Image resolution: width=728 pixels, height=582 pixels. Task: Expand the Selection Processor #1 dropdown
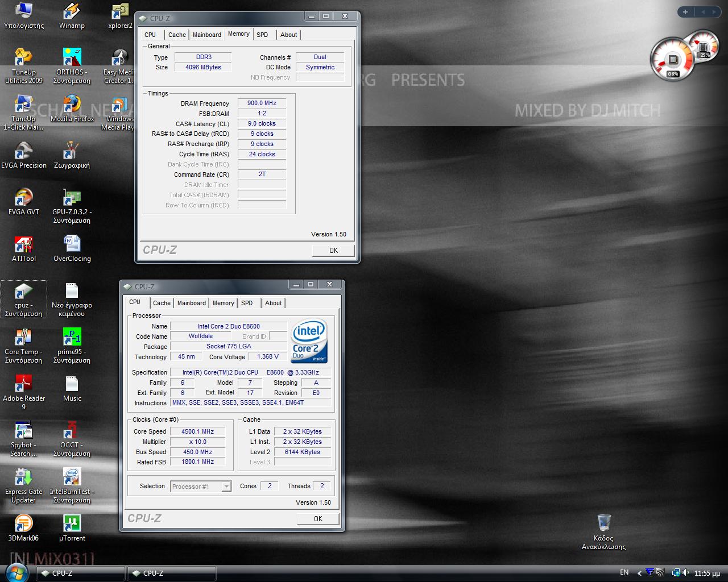point(226,487)
